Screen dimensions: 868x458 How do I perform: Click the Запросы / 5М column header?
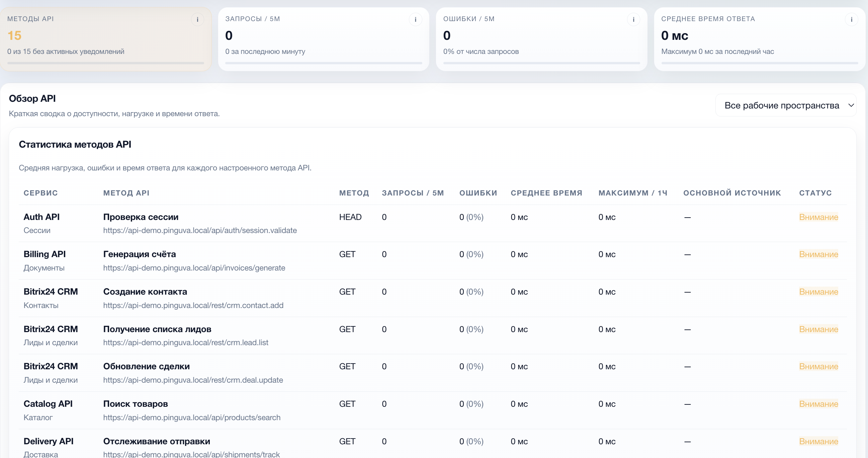click(413, 193)
